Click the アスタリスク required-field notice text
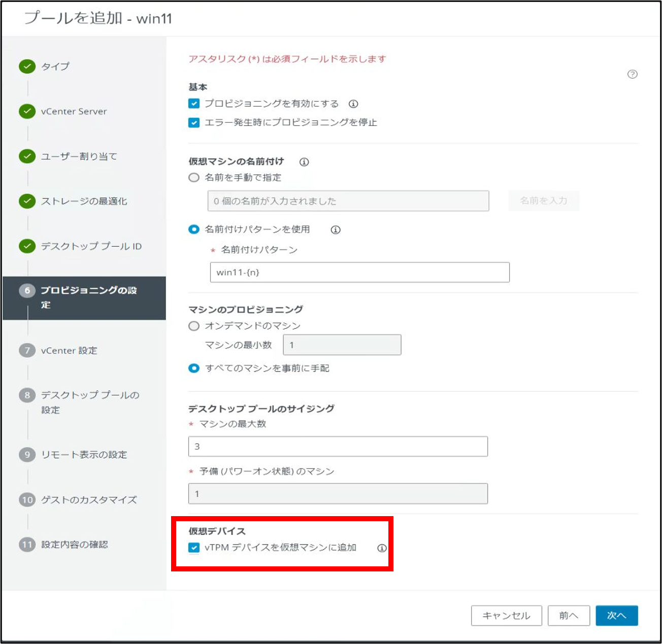The image size is (662, 644). [287, 59]
